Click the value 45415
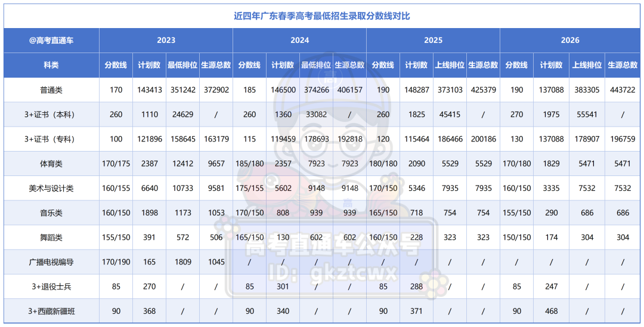The height and width of the screenshot is (327, 644). pyautogui.click(x=450, y=115)
